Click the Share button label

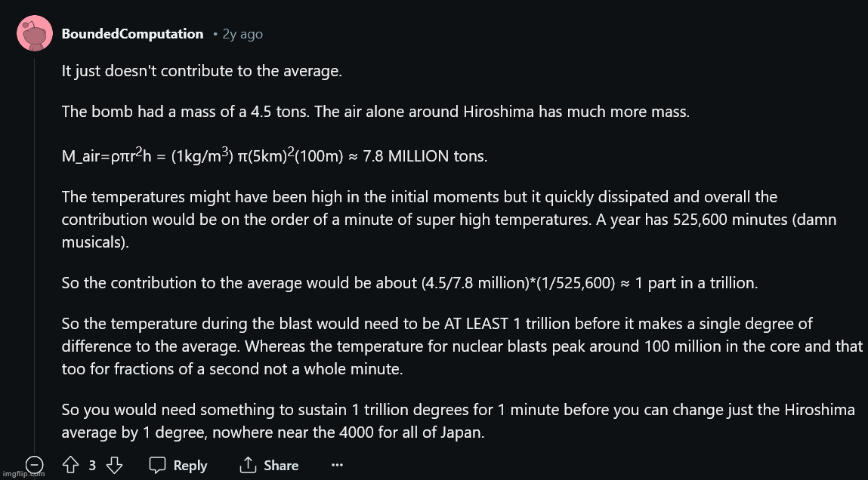tap(281, 466)
